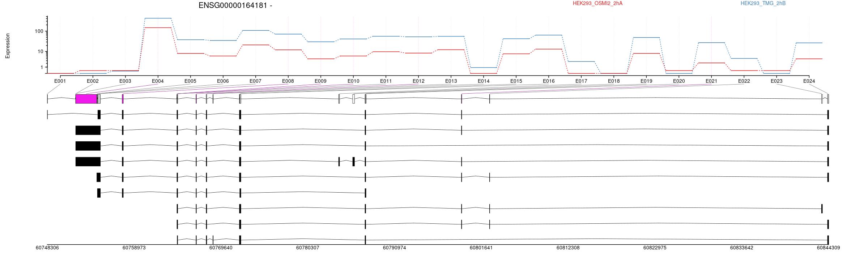
Task: Click genomic coordinate 60801641
Action: (481, 248)
